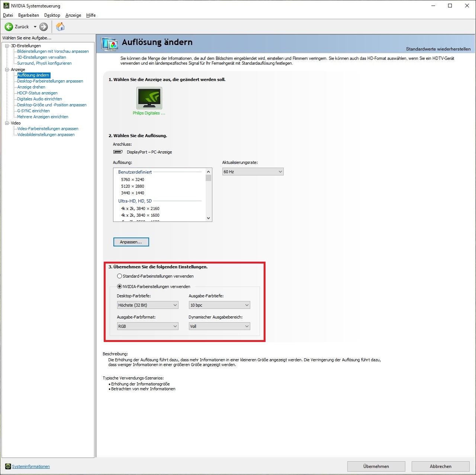
Task: Open Desktop-Größe und -Position anpassen
Action: [52, 105]
